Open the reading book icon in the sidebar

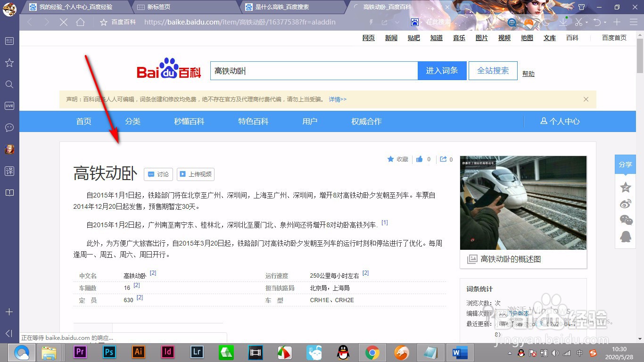9,193
